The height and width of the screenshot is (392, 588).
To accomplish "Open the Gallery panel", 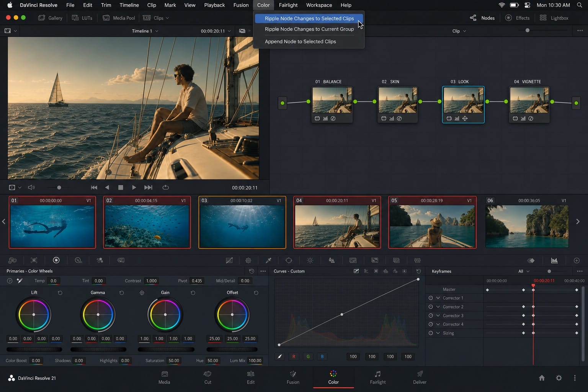I will (50, 18).
